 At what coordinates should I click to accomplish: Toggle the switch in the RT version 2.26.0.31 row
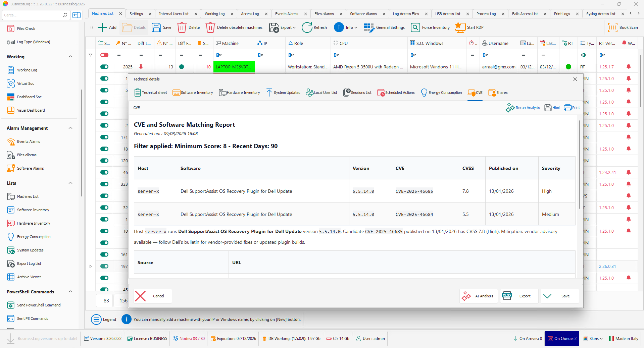(x=104, y=266)
